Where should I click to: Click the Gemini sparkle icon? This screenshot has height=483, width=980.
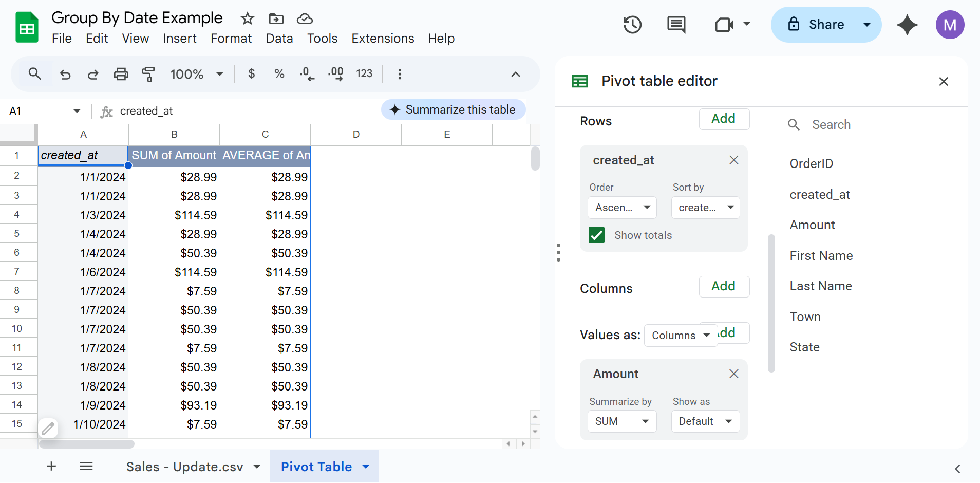907,25
